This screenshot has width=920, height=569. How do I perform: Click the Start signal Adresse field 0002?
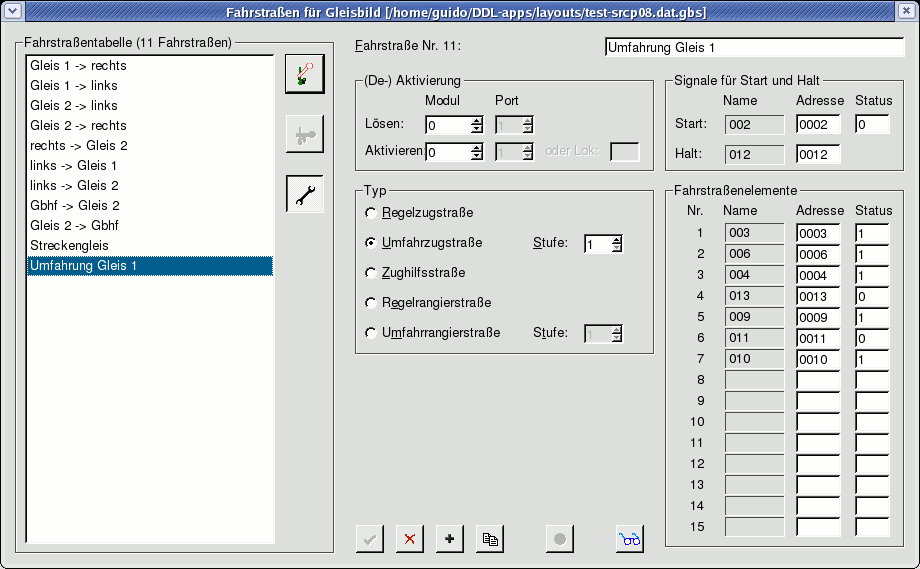click(817, 125)
